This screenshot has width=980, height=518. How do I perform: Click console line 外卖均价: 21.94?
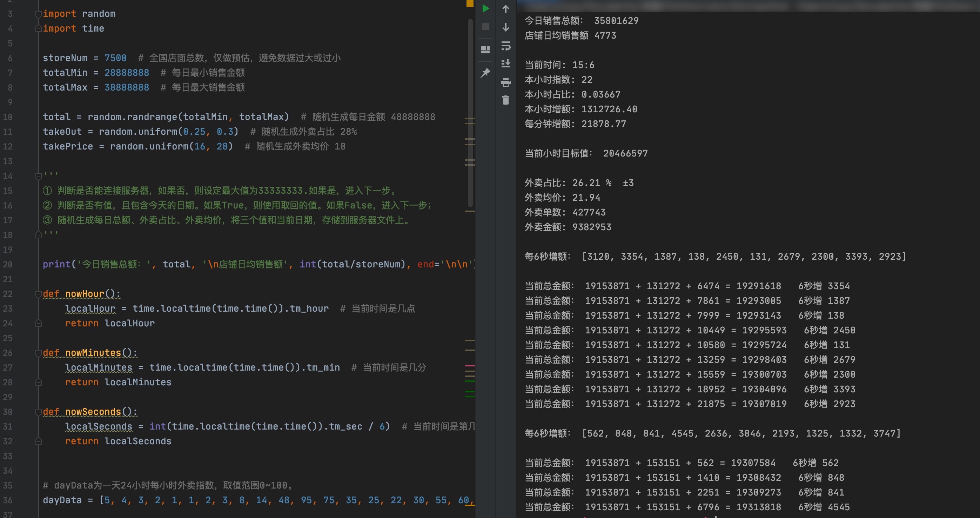tap(562, 198)
